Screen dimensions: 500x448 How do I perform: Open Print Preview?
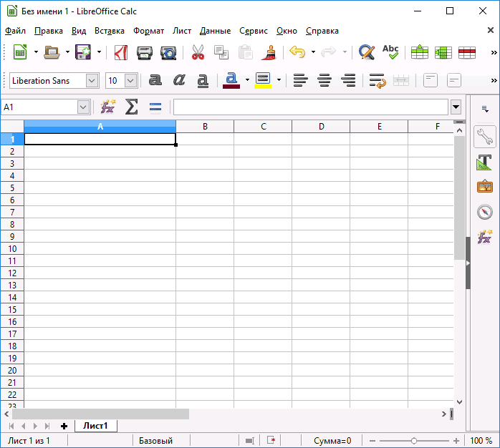[x=168, y=52]
